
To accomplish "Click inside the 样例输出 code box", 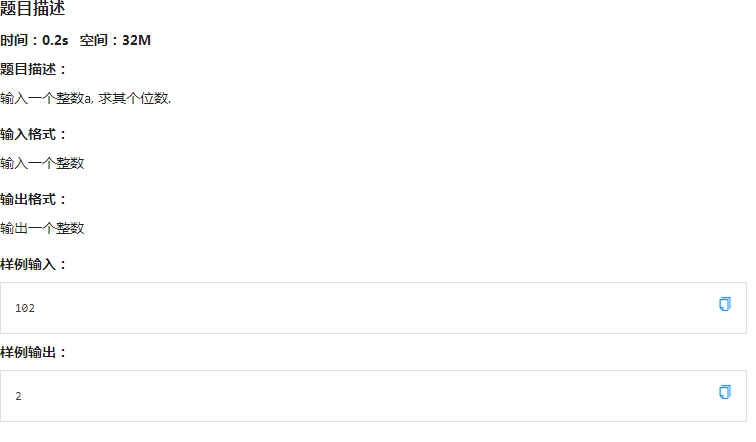I will click(x=373, y=396).
